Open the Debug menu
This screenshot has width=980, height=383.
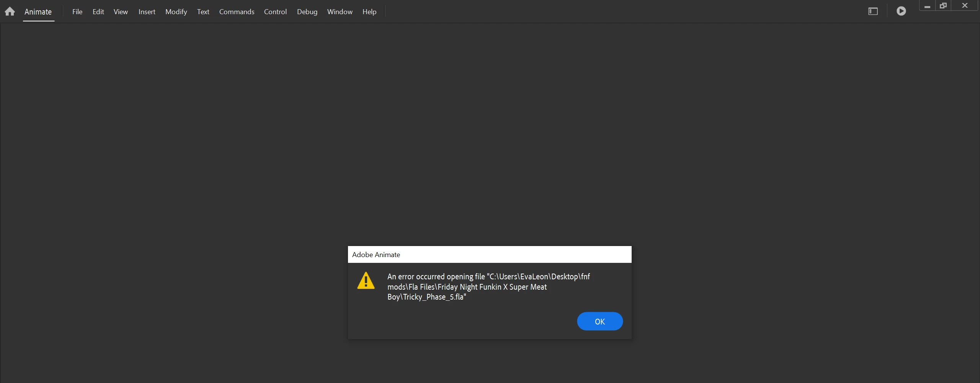[307, 12]
